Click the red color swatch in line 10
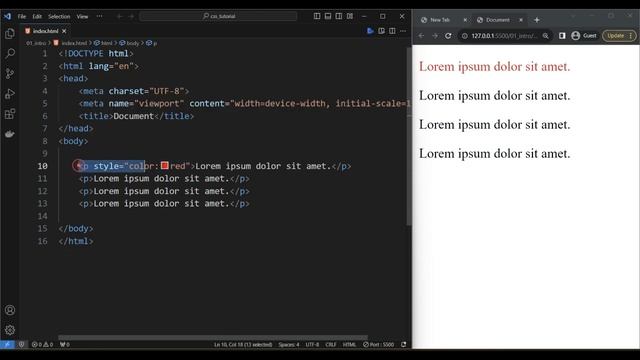The image size is (640, 360). (x=164, y=166)
